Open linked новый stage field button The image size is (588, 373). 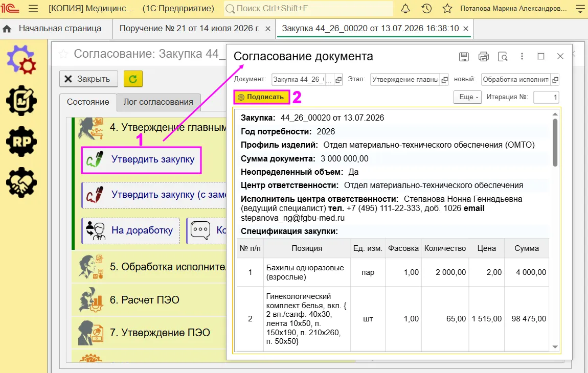click(x=555, y=80)
